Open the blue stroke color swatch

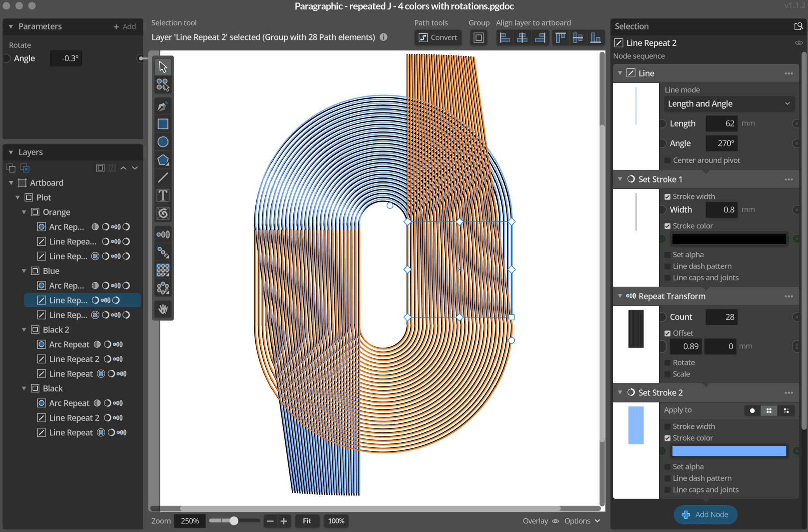pos(729,451)
